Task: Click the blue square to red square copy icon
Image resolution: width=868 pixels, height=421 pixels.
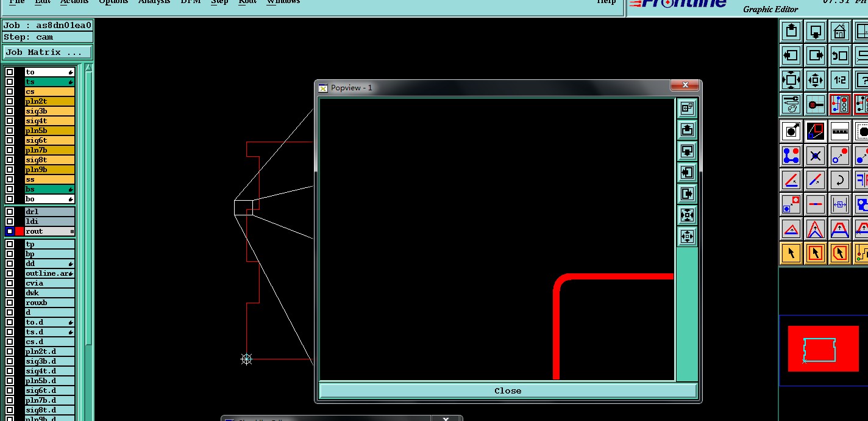Action: pyautogui.click(x=791, y=204)
